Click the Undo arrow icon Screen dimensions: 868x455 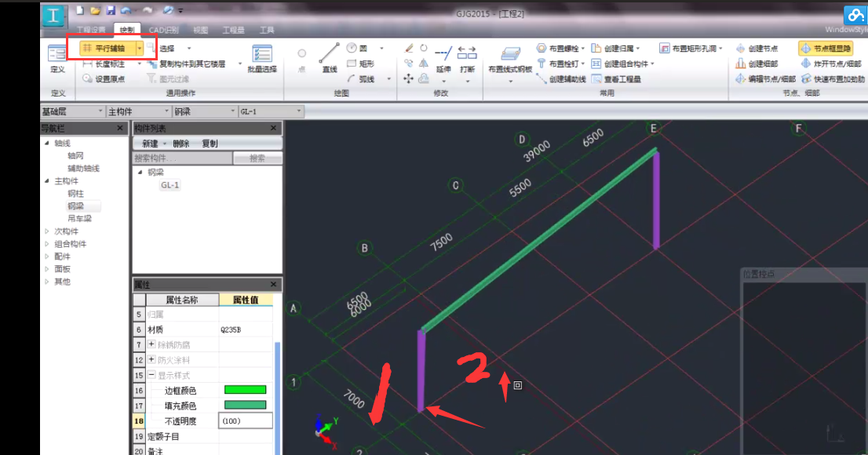[x=126, y=10]
